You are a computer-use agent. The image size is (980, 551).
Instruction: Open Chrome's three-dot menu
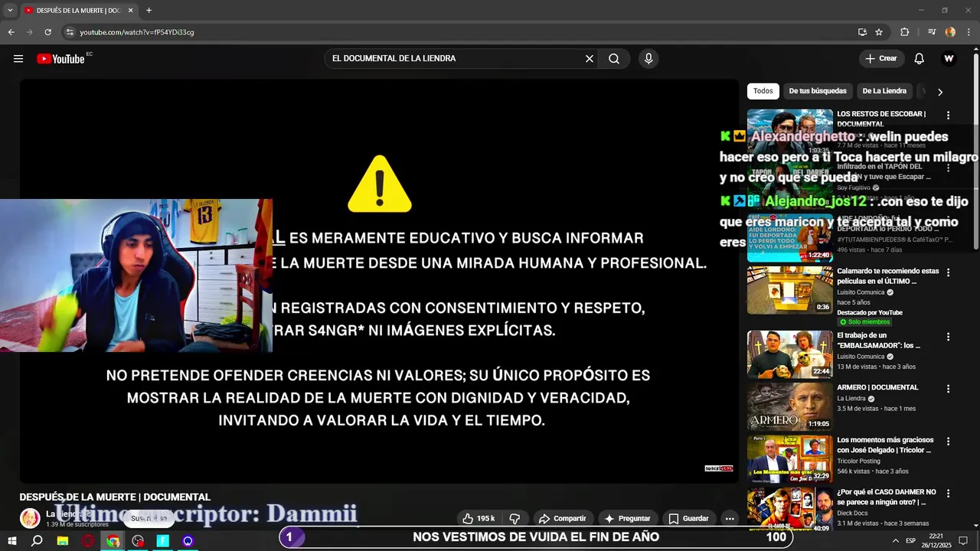tap(969, 32)
